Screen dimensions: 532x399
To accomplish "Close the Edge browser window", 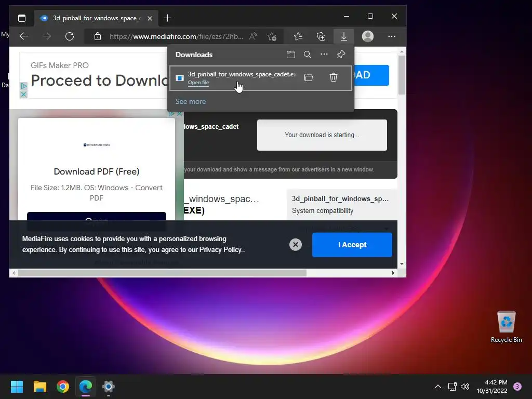I will pyautogui.click(x=394, y=16).
